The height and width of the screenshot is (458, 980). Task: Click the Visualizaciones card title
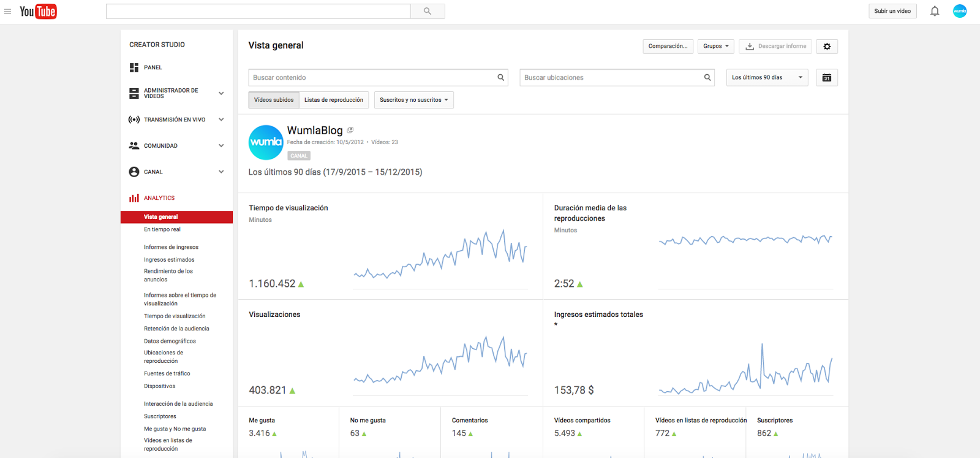pyautogui.click(x=274, y=315)
